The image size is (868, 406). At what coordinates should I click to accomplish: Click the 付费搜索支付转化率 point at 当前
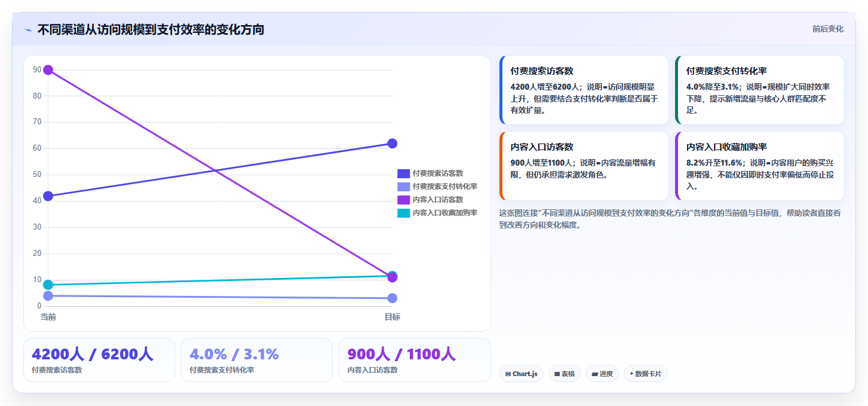pos(48,296)
